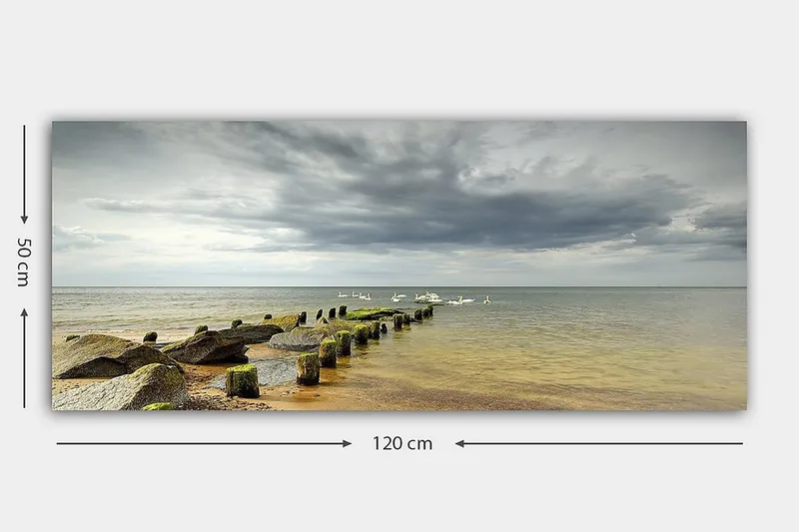The height and width of the screenshot is (532, 799).
Task: Open the seascape canvas print image
Action: click(x=399, y=266)
